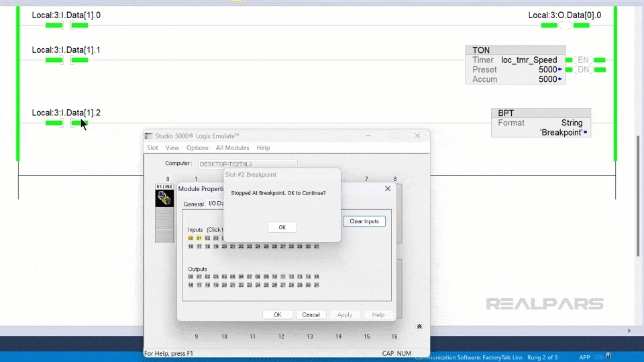Select the I/O Data tab in Module Properties
Screen dimensions: 644x362
pos(215,204)
